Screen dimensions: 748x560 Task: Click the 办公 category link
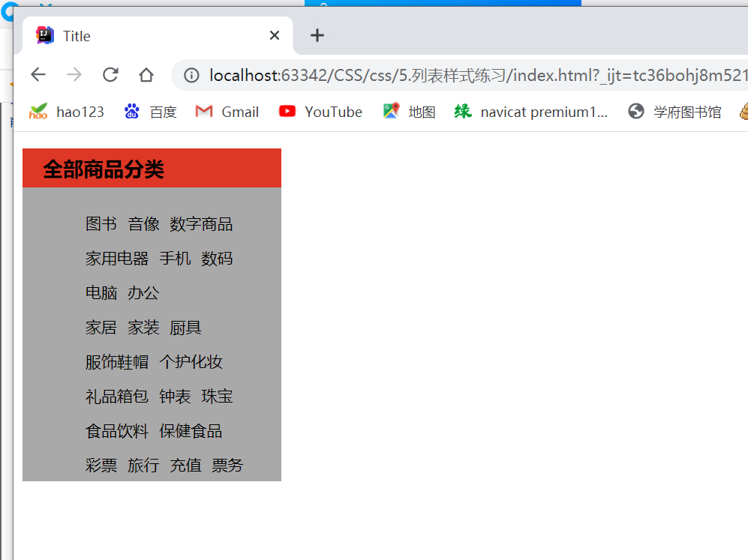tap(143, 292)
